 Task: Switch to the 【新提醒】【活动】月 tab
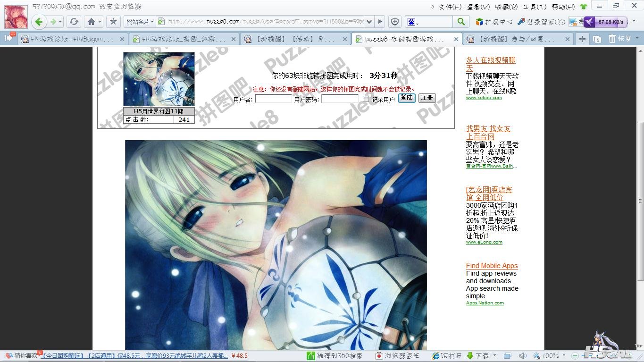[295, 39]
